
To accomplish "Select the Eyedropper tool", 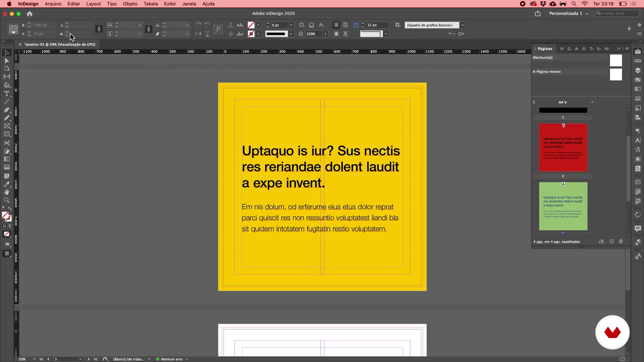I will [7, 184].
